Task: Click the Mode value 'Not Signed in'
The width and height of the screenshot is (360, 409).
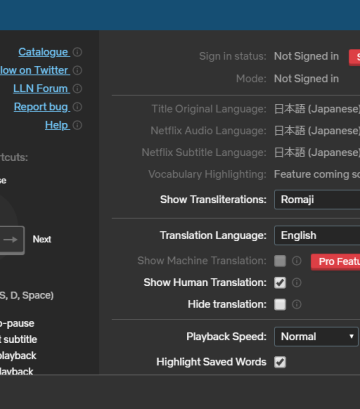Action: [306, 79]
